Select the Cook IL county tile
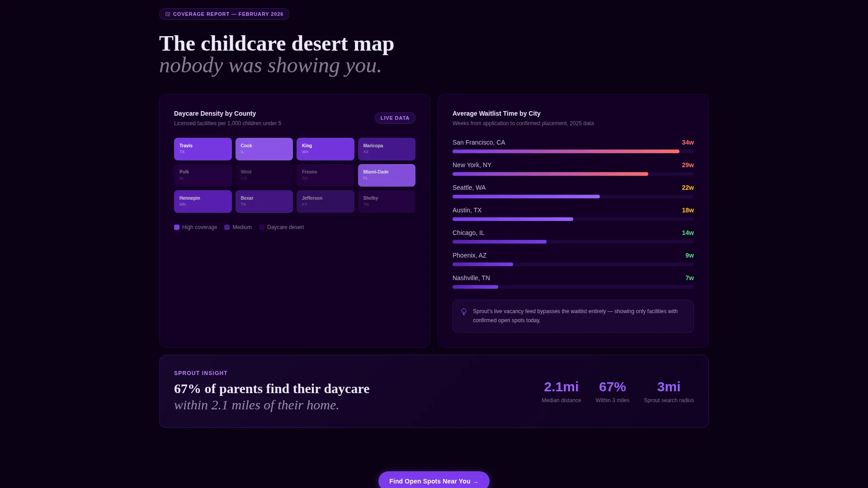 264,149
